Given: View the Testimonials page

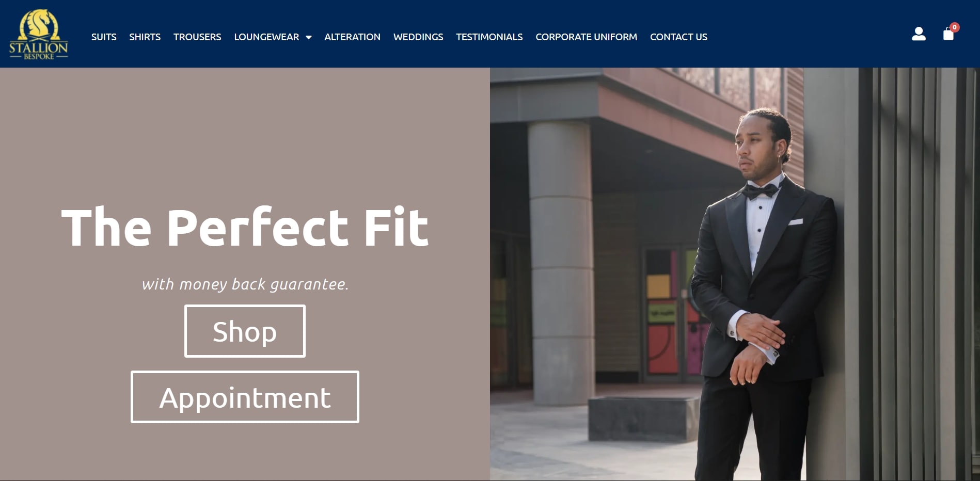Looking at the screenshot, I should coord(489,37).
